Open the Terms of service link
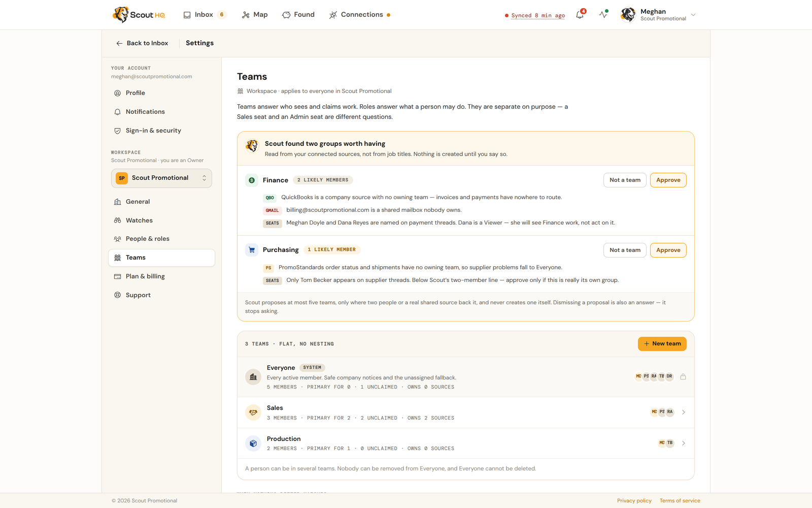The image size is (812, 508). click(x=680, y=501)
